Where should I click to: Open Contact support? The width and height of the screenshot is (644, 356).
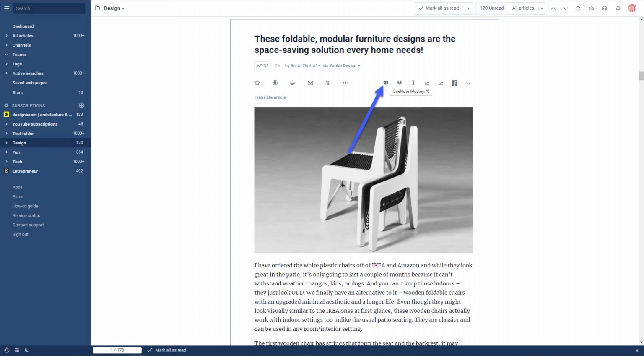[28, 225]
